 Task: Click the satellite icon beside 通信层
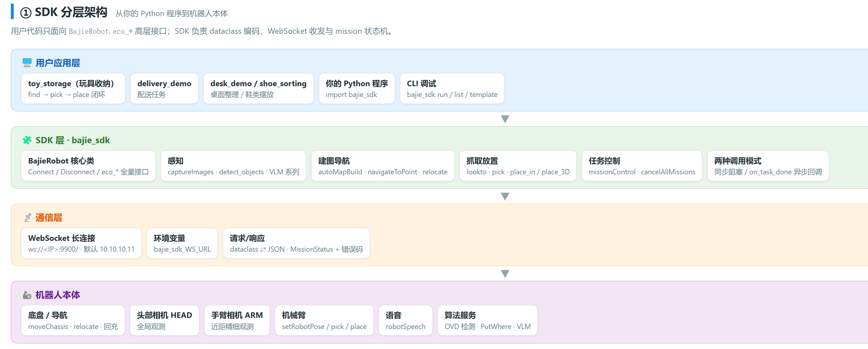[27, 218]
